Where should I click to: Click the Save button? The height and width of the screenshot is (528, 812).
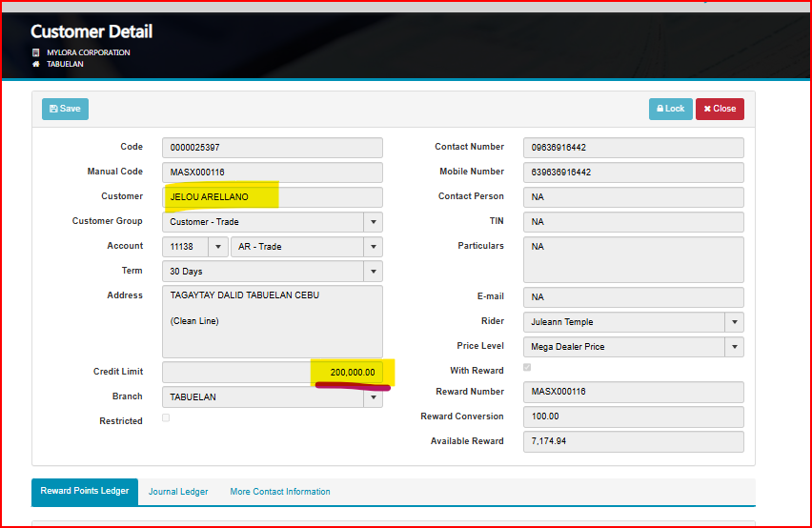pyautogui.click(x=65, y=109)
